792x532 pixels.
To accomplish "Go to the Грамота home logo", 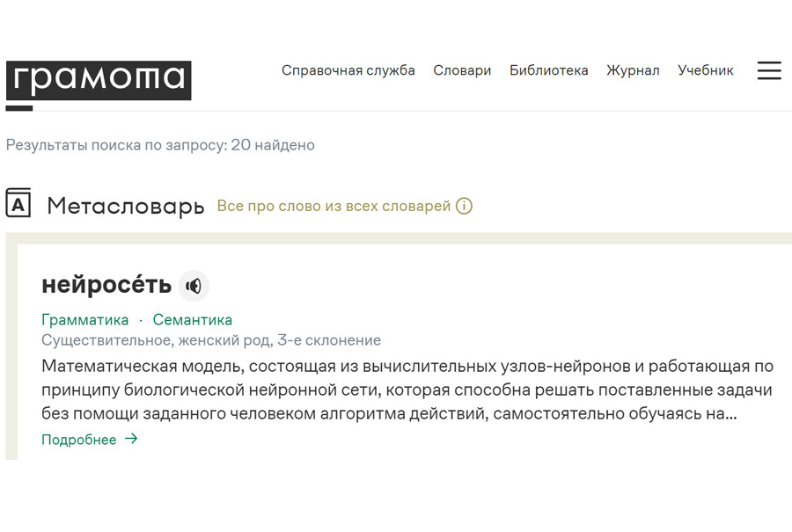I will 99,81.
